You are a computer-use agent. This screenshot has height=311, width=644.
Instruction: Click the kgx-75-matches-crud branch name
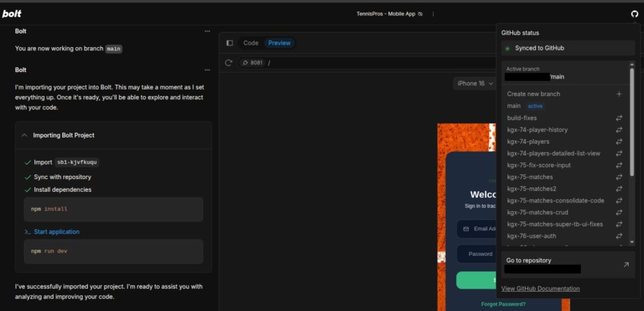click(538, 213)
